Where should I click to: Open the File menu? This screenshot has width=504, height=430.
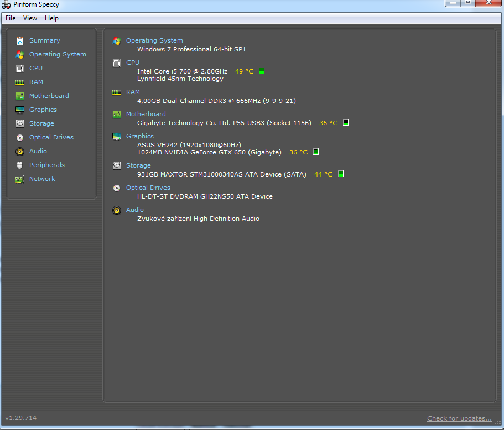point(11,18)
